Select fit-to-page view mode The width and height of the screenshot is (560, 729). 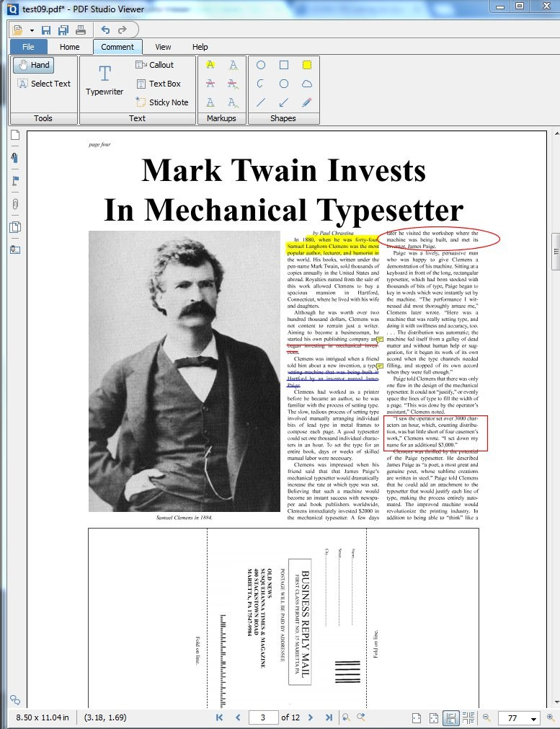434,718
